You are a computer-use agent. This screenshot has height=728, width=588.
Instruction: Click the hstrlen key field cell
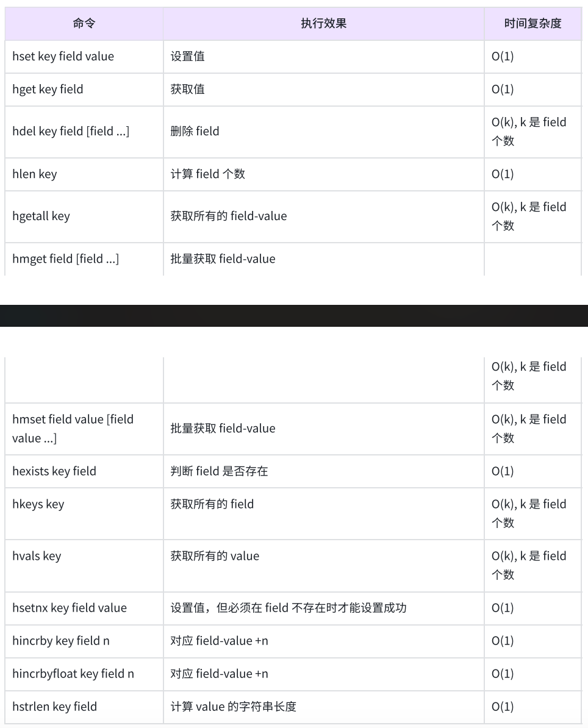pos(84,707)
